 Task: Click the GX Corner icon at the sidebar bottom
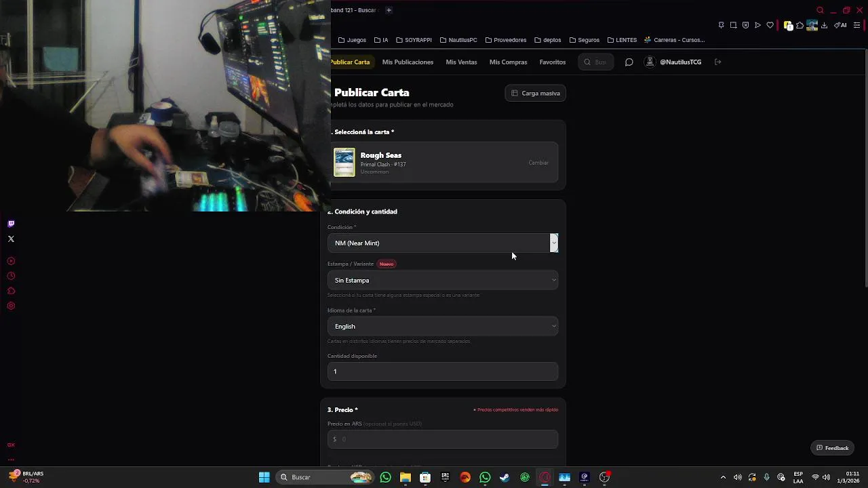click(x=11, y=445)
